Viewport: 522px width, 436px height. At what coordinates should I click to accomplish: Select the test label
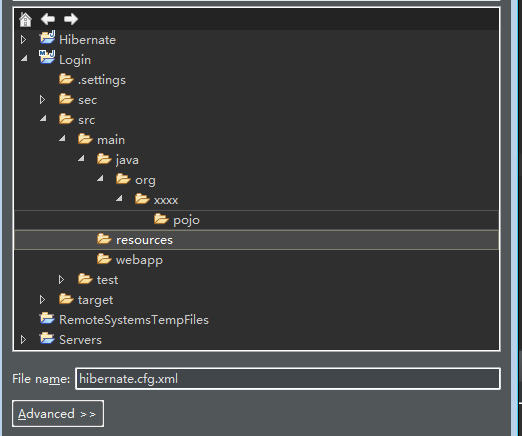107,280
